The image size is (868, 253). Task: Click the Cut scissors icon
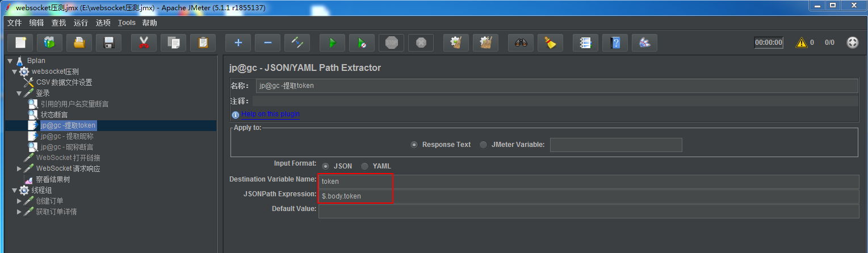[x=144, y=43]
